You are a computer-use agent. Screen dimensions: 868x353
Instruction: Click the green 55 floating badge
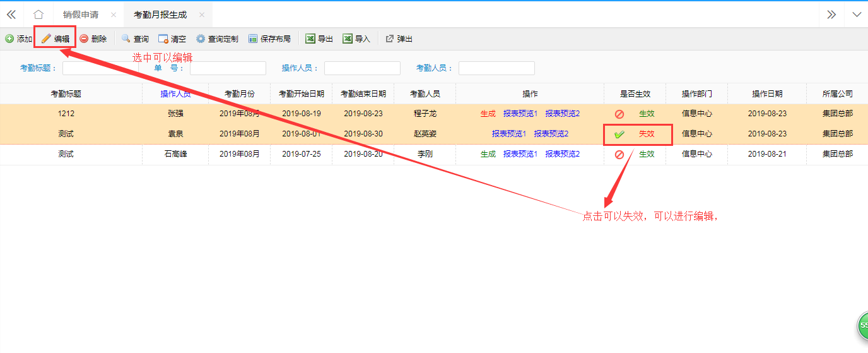tap(862, 326)
